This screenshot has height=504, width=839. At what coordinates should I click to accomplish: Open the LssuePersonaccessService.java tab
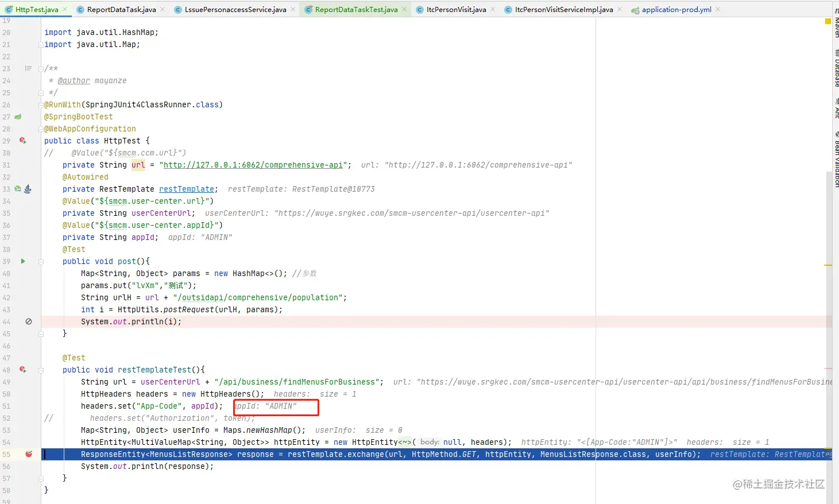[x=235, y=9]
